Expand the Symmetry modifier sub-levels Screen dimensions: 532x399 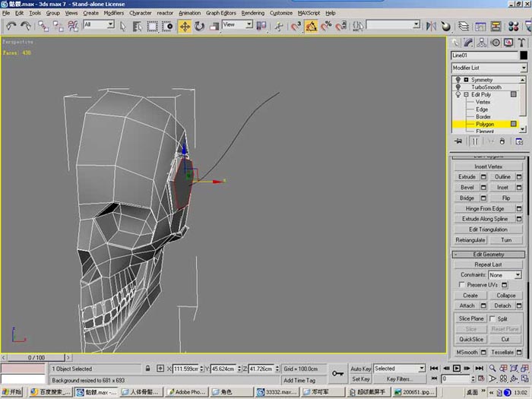[x=466, y=80]
